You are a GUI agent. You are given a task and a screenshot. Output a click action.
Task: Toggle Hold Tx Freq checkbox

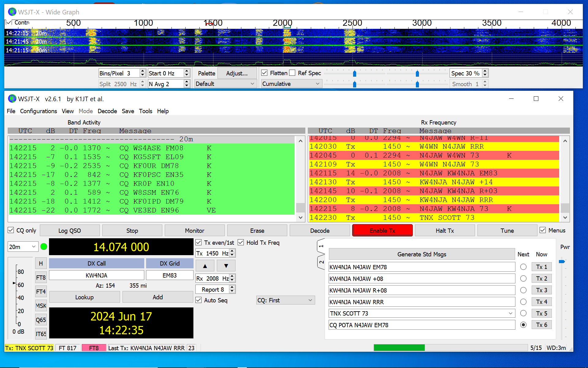241,243
